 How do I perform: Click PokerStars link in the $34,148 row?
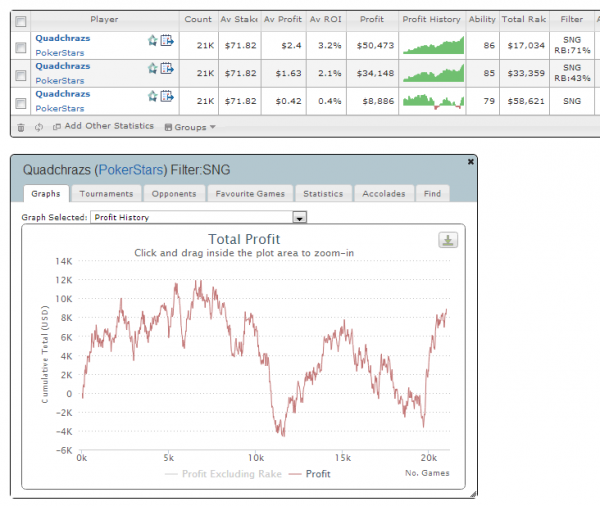[x=60, y=81]
